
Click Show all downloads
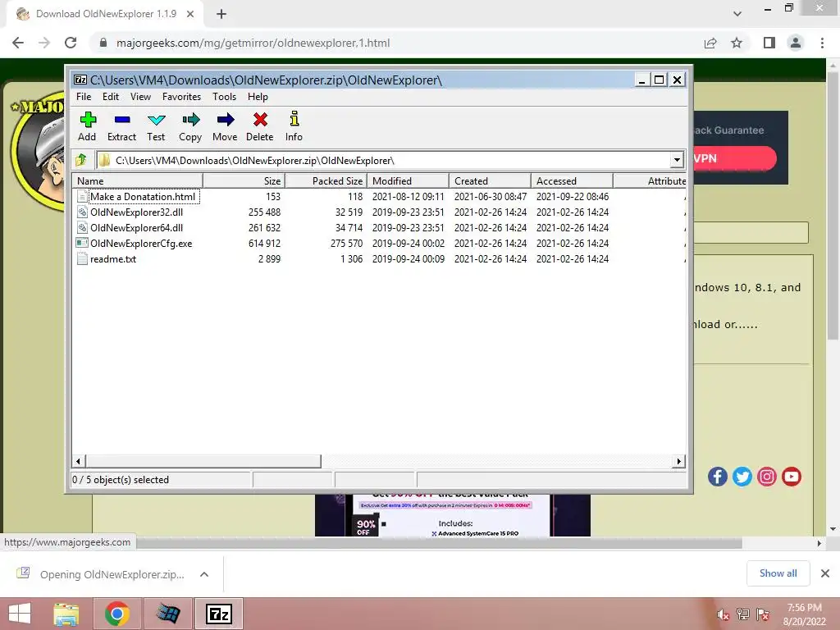(778, 573)
